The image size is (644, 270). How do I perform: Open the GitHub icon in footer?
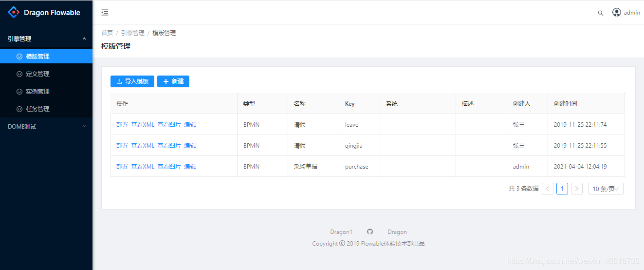point(370,231)
